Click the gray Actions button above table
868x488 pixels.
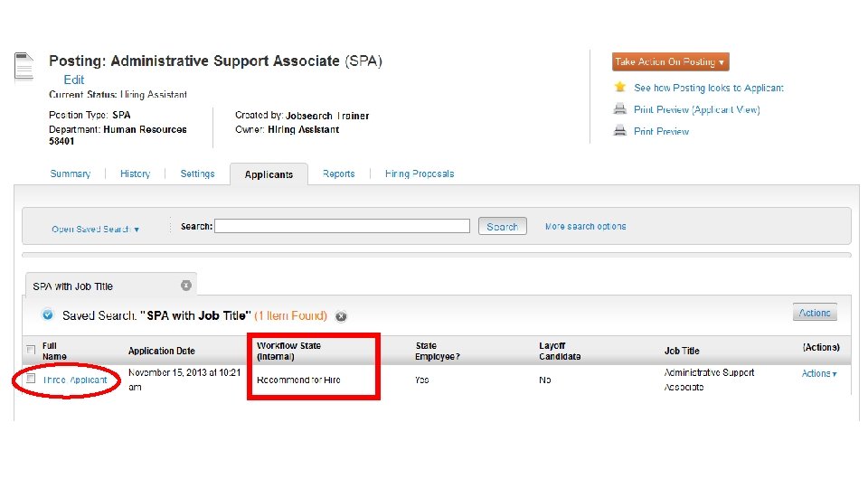click(815, 313)
